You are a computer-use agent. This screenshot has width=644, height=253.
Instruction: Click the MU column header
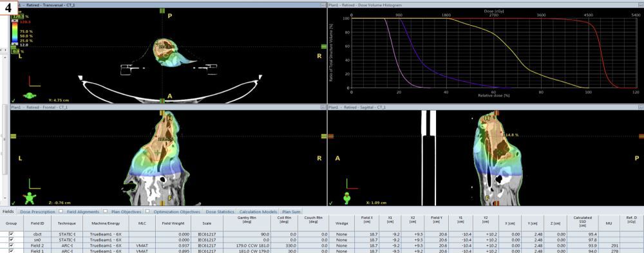(609, 223)
